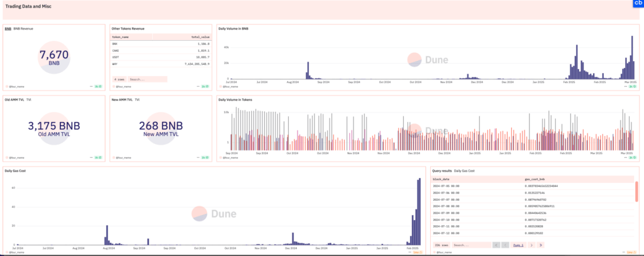This screenshot has width=644, height=256.
Task: Click the Old AMM TVL title link
Action: point(14,99)
